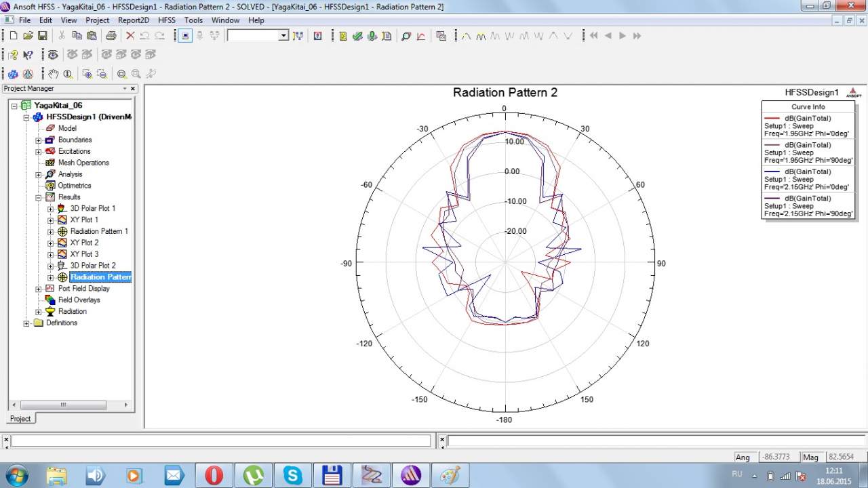
Task: Select Radiation Pattern 1 tree item
Action: (98, 231)
